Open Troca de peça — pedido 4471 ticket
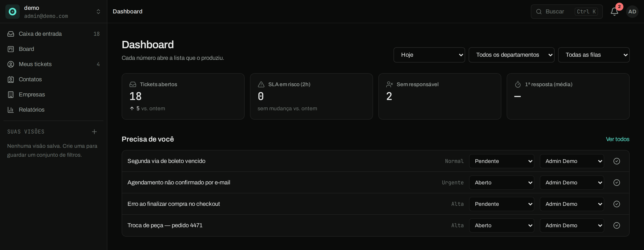This screenshot has width=644, height=250. (165, 225)
